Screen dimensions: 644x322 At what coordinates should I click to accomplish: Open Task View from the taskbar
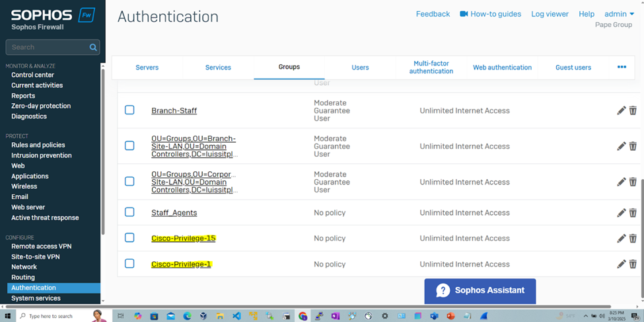pyautogui.click(x=121, y=316)
